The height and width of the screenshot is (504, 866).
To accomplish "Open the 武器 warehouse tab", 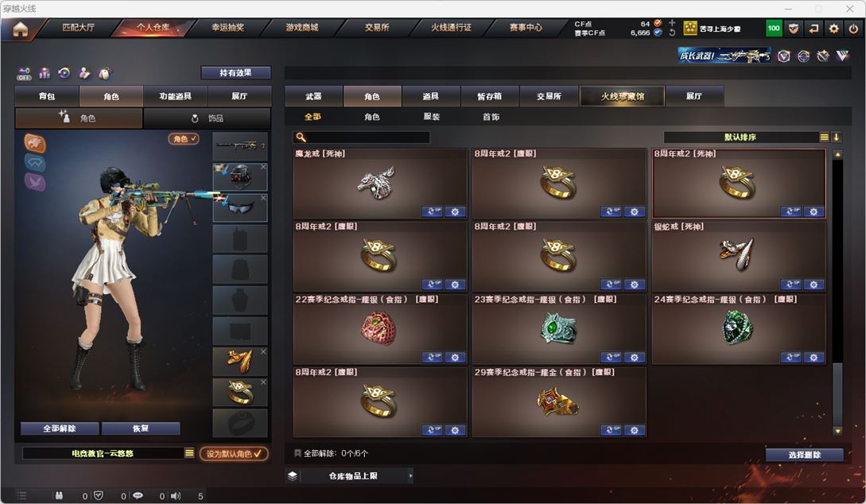I will point(313,96).
